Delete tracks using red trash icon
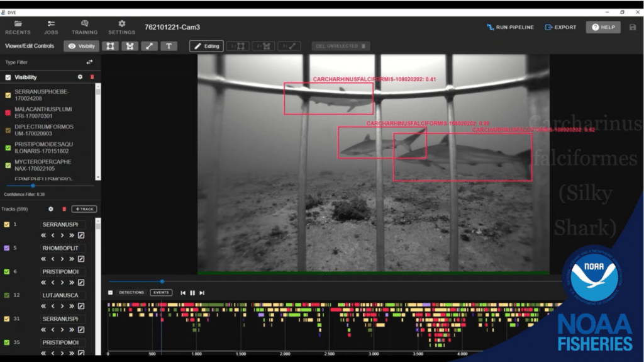644x362 pixels. point(63,209)
